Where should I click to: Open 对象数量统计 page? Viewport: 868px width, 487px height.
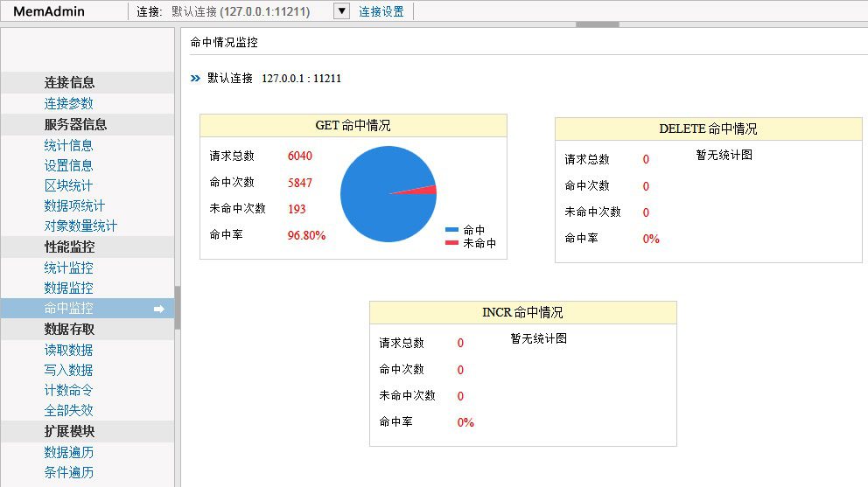tap(80, 226)
